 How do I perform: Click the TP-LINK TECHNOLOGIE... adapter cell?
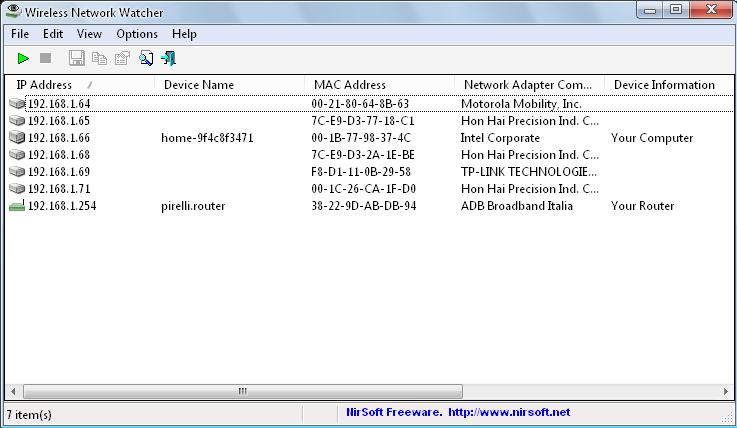pyautogui.click(x=529, y=171)
